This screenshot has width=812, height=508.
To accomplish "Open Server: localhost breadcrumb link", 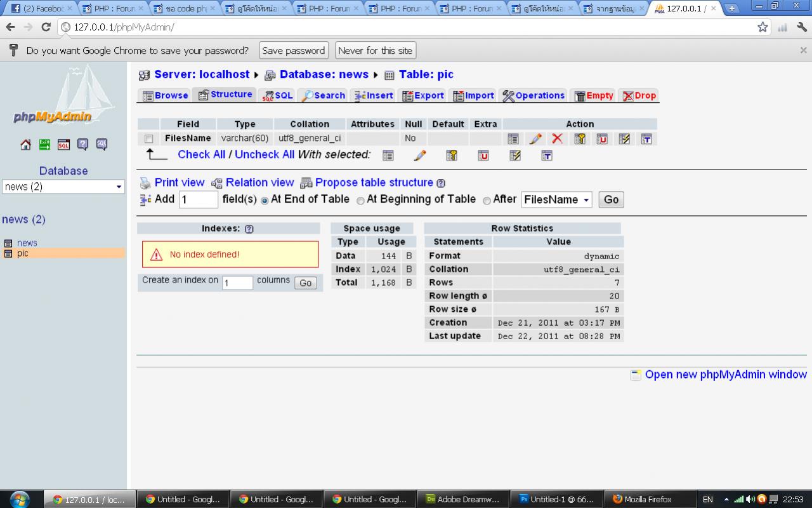I will 202,74.
